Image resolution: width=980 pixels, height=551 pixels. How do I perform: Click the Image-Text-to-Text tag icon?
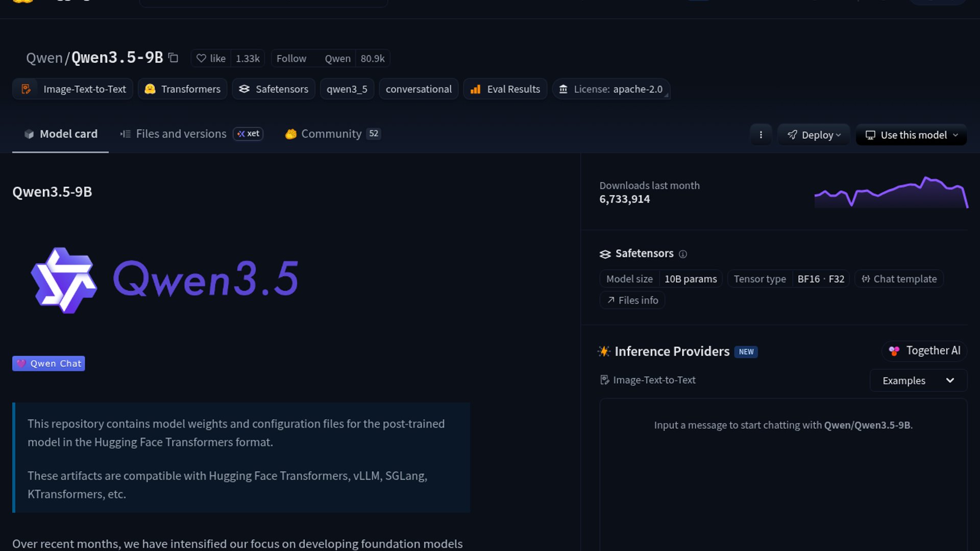tap(26, 89)
